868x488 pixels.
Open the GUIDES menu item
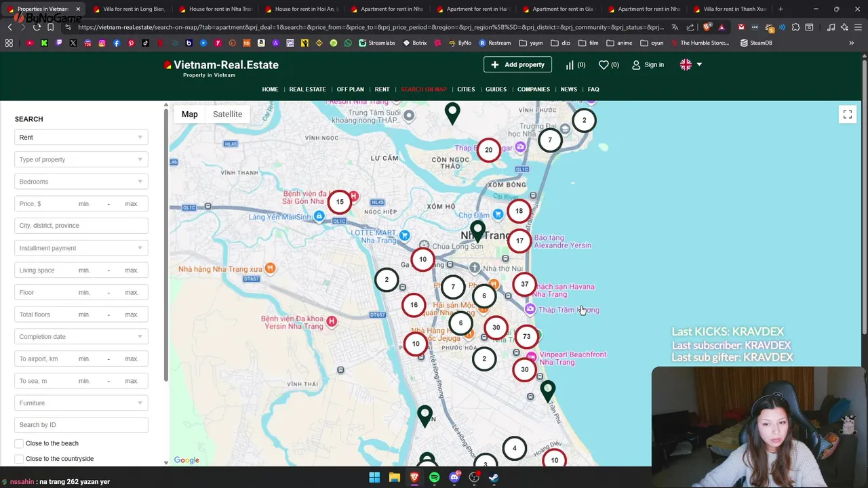point(496,89)
